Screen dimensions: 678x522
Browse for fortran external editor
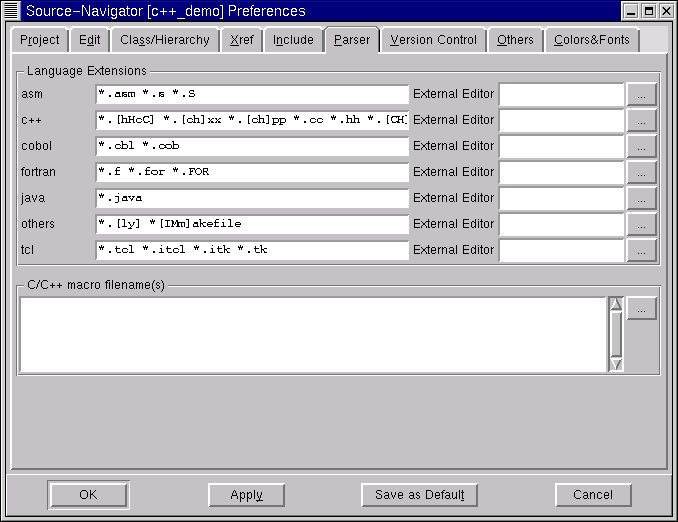[x=642, y=172]
